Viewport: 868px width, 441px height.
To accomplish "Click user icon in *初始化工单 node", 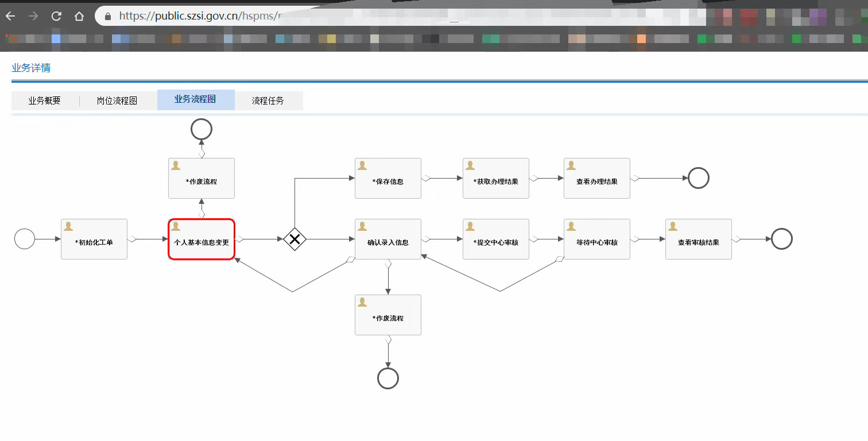I will coord(68,226).
